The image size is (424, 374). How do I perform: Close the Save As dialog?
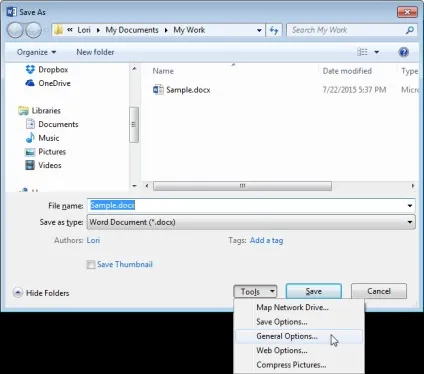(407, 12)
